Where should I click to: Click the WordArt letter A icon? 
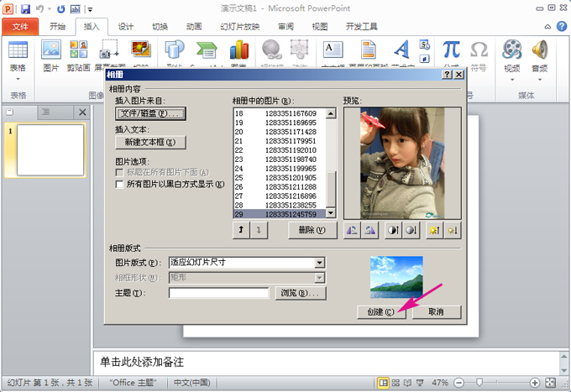coord(402,50)
